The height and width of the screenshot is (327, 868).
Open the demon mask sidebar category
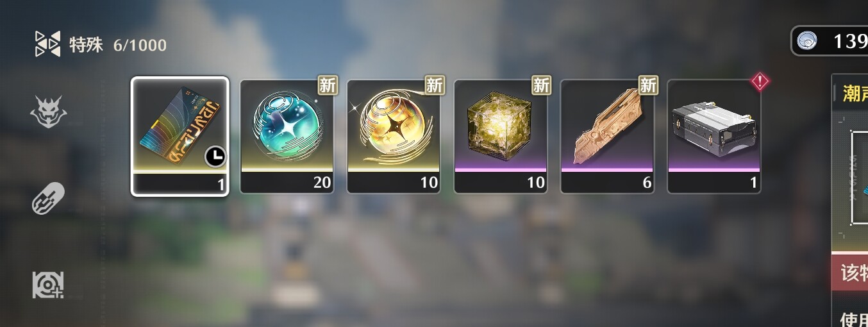pyautogui.click(x=49, y=113)
